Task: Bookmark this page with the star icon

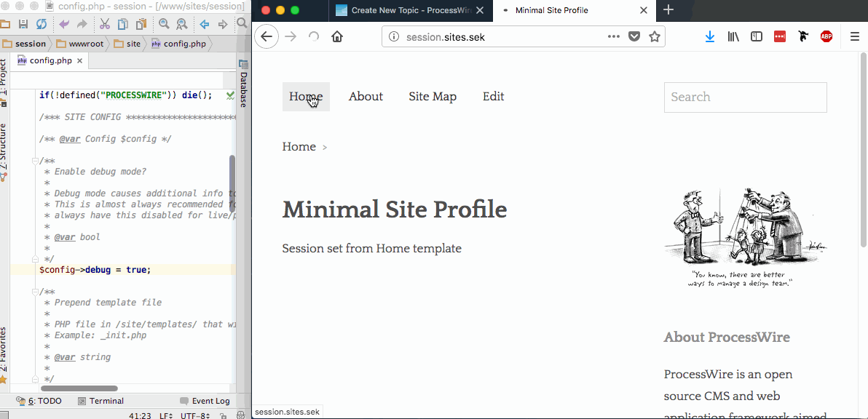Action: pos(655,36)
